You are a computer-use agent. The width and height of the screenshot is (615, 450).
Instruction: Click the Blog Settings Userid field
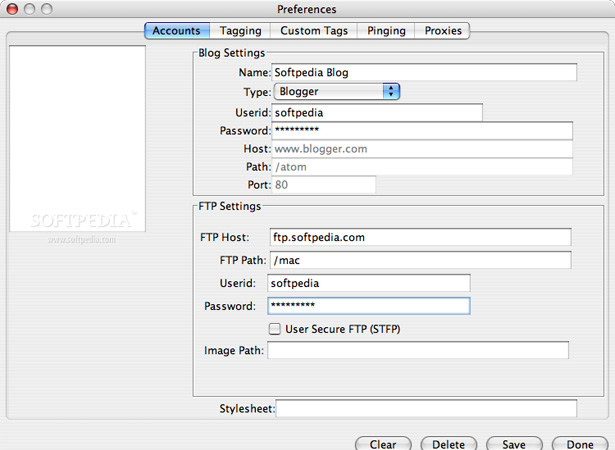click(377, 113)
